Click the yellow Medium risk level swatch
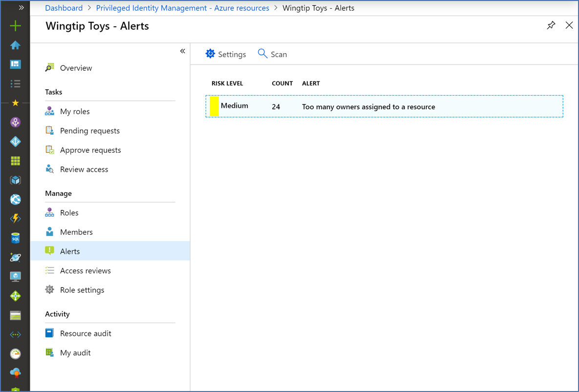Image resolution: width=579 pixels, height=392 pixels. click(x=214, y=106)
